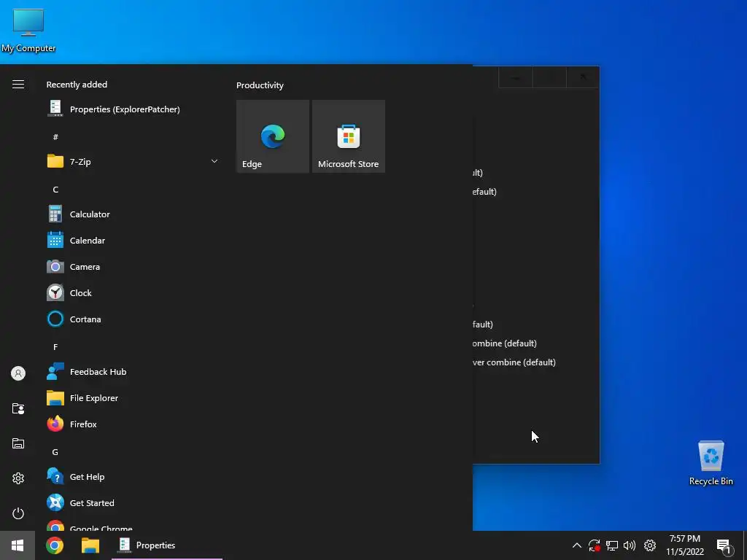Click the letter F section header

(x=55, y=347)
